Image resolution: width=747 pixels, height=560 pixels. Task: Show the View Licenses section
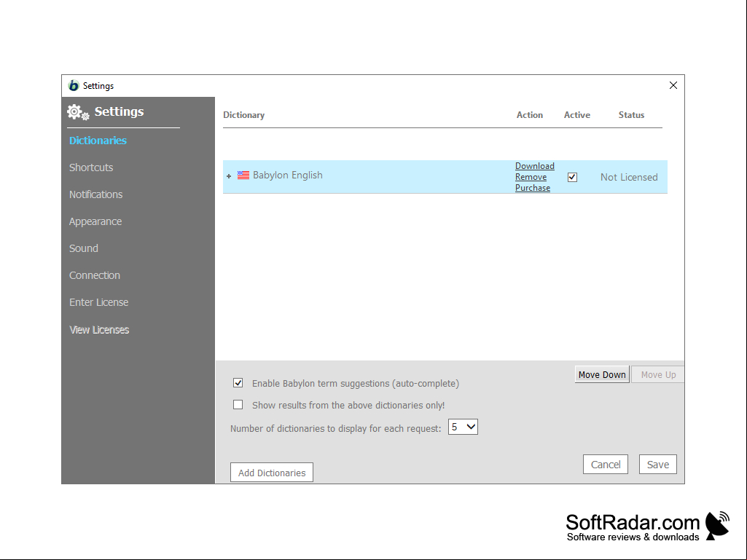pyautogui.click(x=99, y=330)
